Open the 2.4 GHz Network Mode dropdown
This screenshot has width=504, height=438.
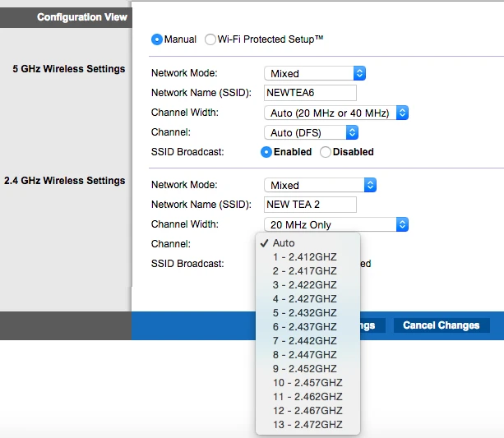319,186
